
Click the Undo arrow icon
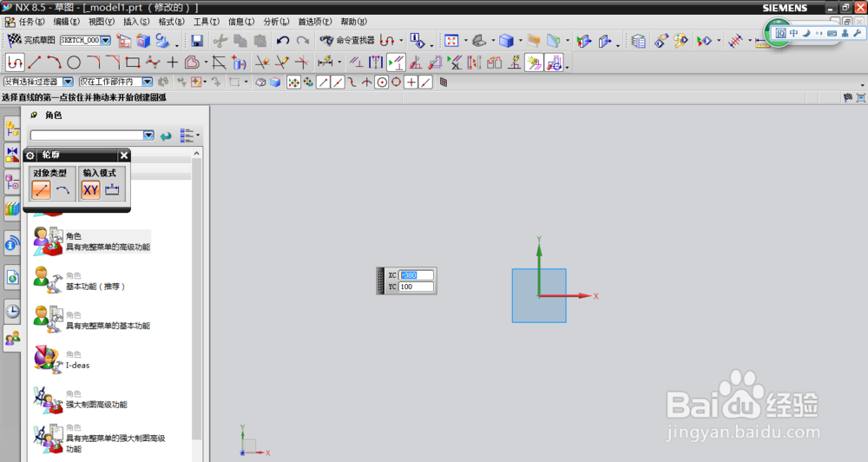tap(283, 41)
